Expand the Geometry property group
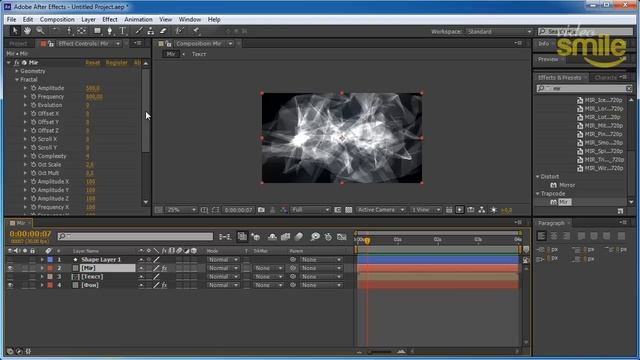The image size is (640, 360). pyautogui.click(x=17, y=71)
